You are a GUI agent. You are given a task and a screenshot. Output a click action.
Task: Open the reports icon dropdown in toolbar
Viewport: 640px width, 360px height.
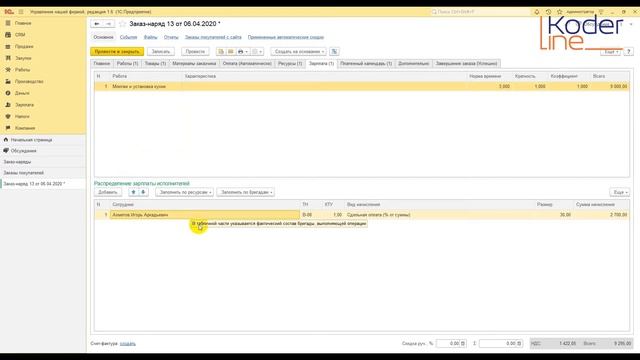[257, 51]
